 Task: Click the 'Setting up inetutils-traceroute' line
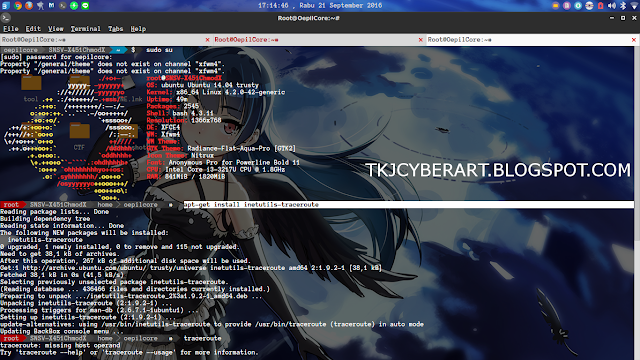[x=87, y=317]
